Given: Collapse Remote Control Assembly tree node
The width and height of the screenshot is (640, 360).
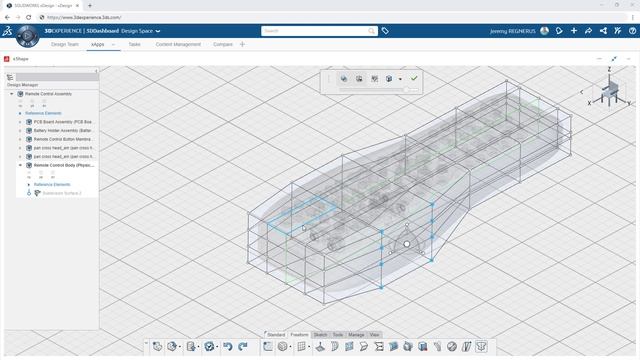Looking at the screenshot, I should [x=11, y=94].
